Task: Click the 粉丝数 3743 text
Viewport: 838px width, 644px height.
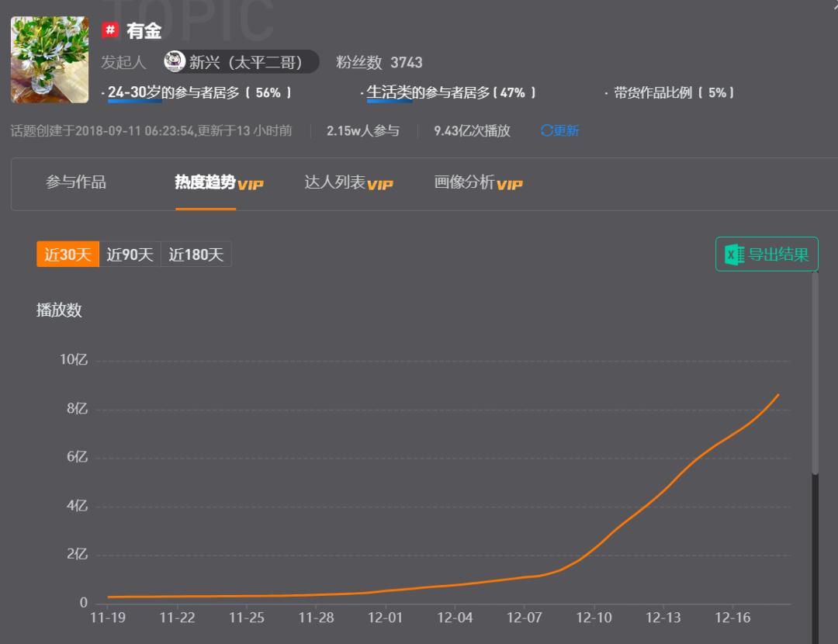Action: pos(379,63)
